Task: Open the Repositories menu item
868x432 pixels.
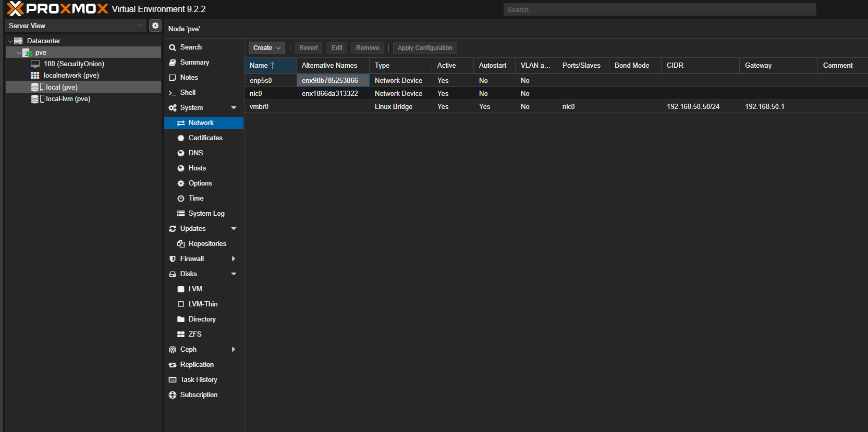Action: point(204,244)
